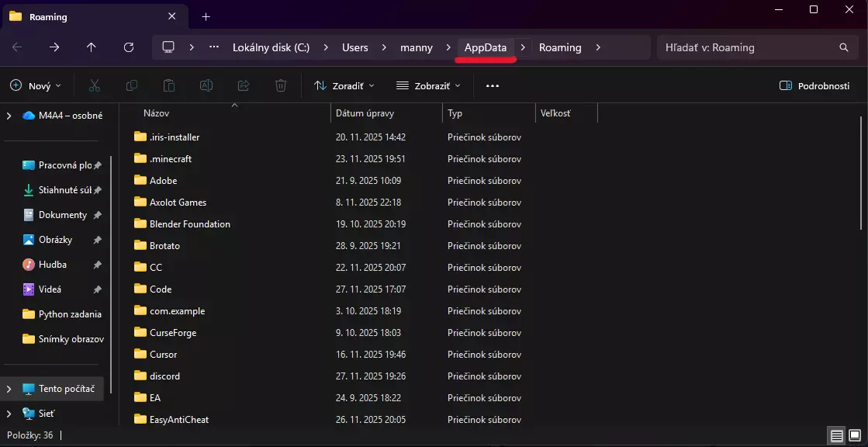This screenshot has width=868, height=447.
Task: Expand the chevron after manny in path
Action: click(x=448, y=47)
